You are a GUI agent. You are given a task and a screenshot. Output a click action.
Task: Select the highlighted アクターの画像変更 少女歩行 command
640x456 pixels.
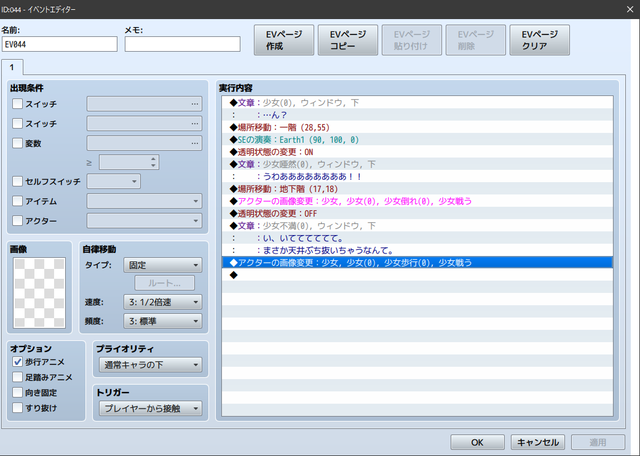pos(417,262)
